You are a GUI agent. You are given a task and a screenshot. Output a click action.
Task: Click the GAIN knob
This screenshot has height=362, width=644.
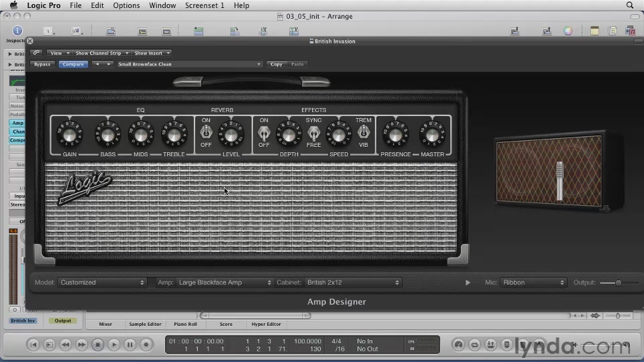(x=69, y=135)
